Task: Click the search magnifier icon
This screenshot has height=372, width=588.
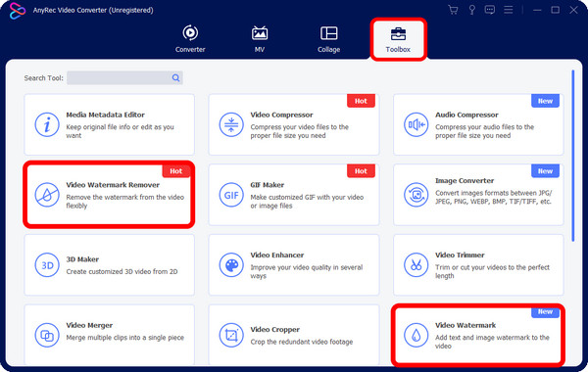Action: click(175, 78)
